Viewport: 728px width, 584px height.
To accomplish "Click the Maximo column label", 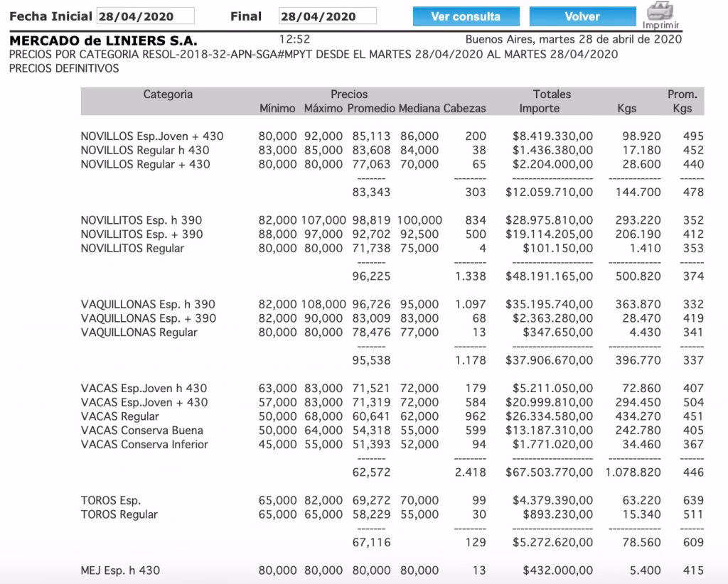I will click(321, 108).
